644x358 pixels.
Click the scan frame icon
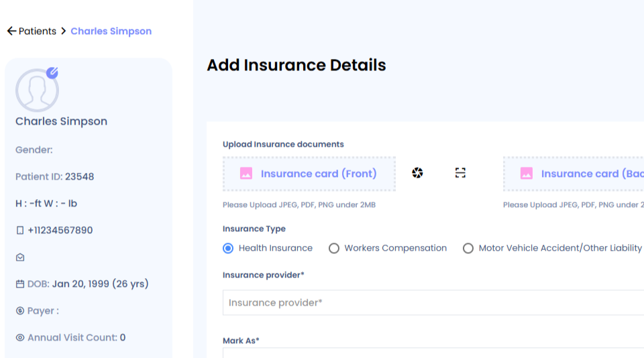point(460,173)
